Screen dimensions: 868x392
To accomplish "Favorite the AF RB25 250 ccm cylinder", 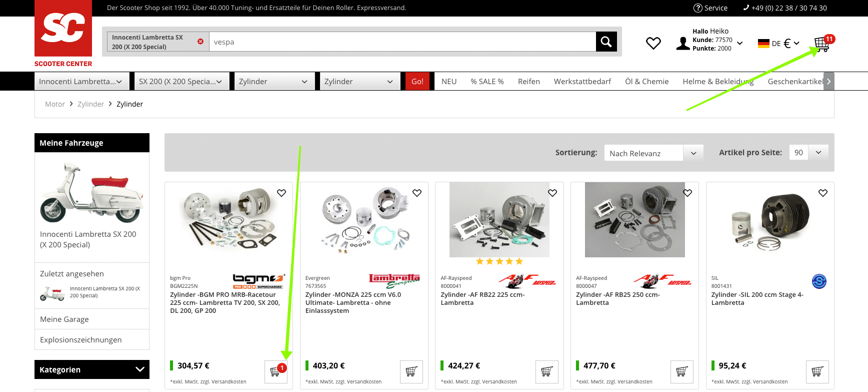I will click(687, 193).
